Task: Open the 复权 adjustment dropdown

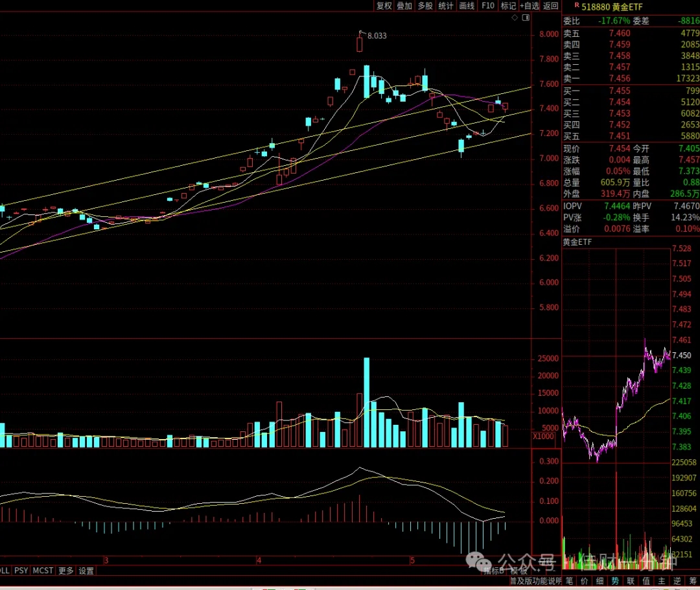Action: (384, 6)
